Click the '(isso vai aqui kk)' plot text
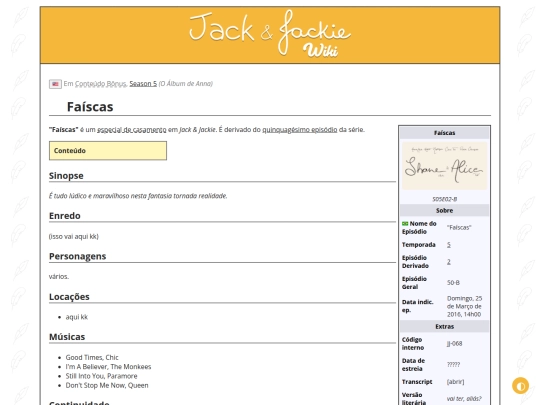The height and width of the screenshot is (405, 540). 74,237
